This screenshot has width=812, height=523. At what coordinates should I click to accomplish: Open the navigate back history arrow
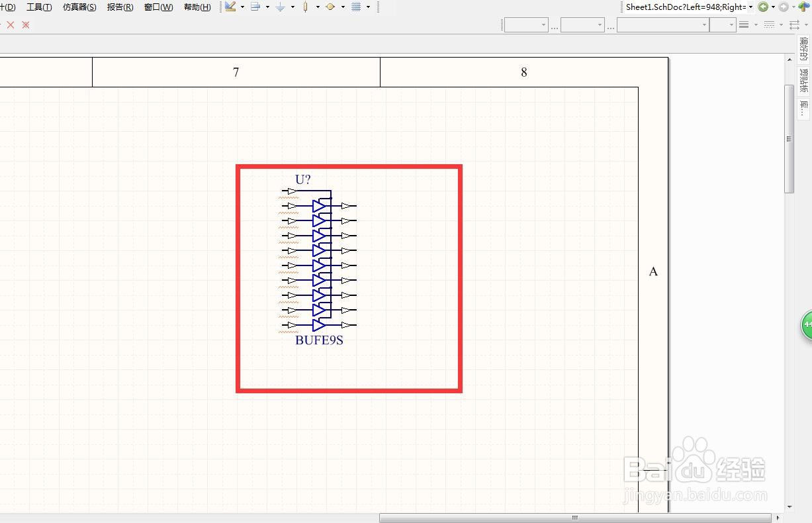point(773,7)
